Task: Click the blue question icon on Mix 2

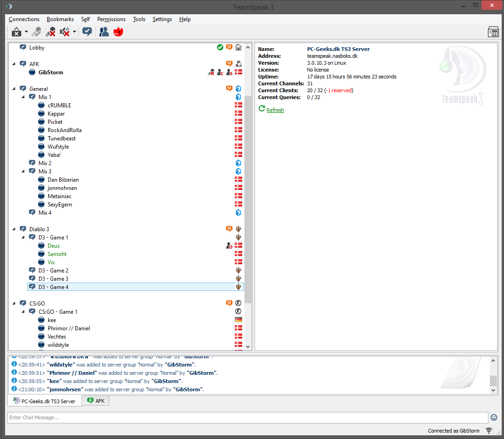Action: tap(238, 163)
